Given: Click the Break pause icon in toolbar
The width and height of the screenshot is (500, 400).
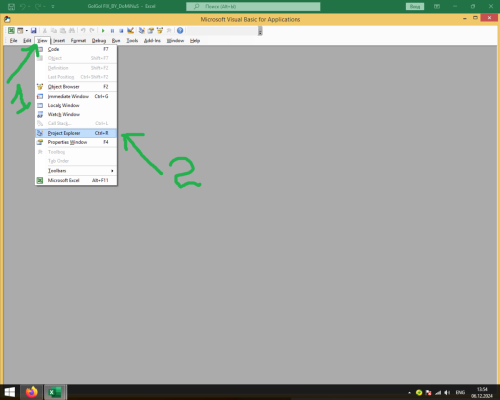Looking at the screenshot, I should (x=112, y=31).
